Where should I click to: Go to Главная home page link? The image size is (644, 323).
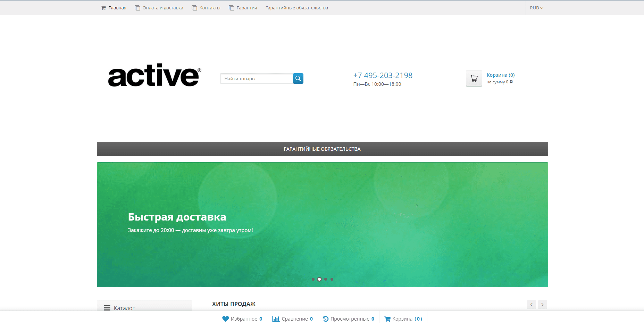click(114, 8)
